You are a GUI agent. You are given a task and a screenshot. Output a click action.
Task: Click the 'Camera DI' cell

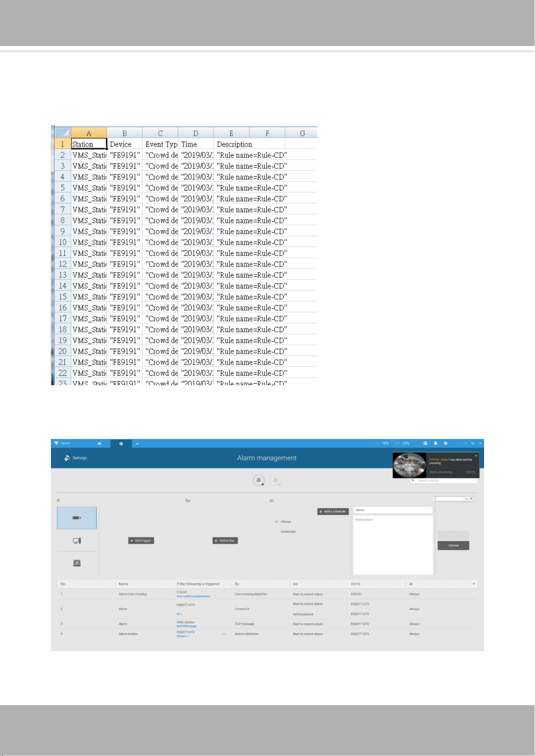[x=242, y=609]
